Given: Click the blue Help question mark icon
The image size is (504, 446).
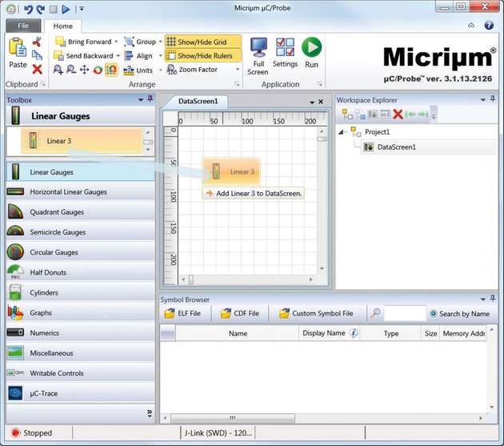Looking at the screenshot, I should (x=489, y=25).
